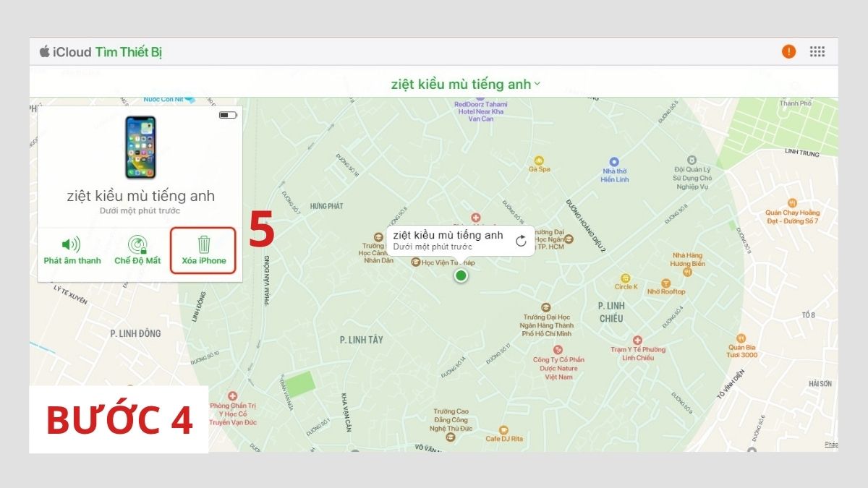Image resolution: width=868 pixels, height=488 pixels.
Task: Click the Nhà thờ Hiển Linh marker
Action: pos(614,162)
